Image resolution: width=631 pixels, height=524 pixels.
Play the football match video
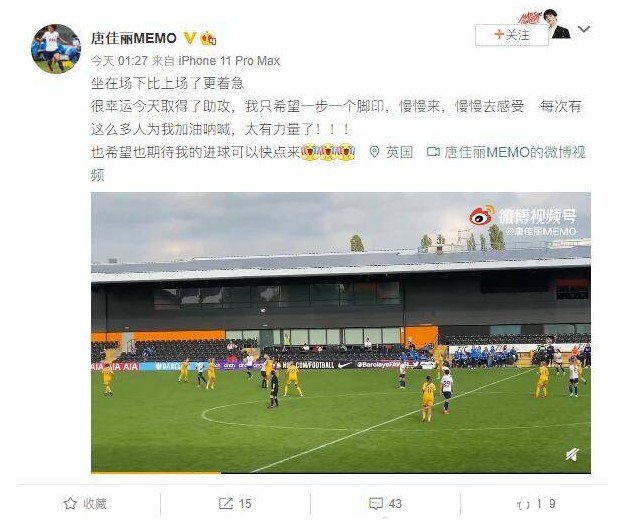coord(341,332)
